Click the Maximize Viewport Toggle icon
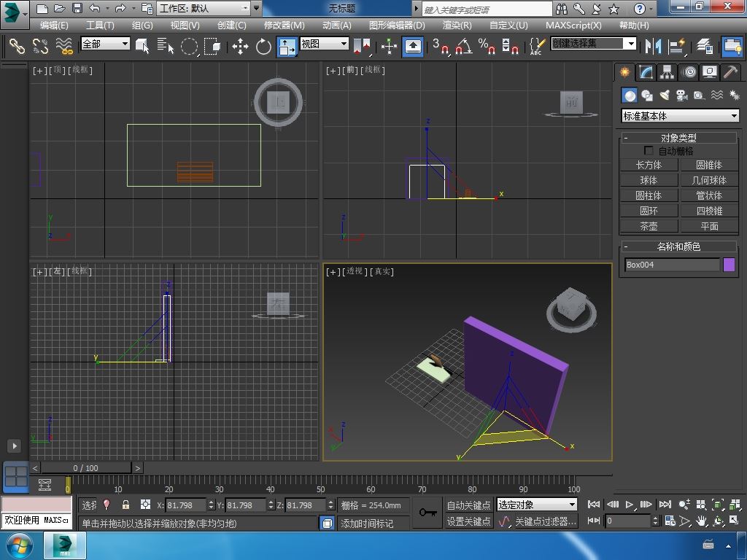 point(734,521)
